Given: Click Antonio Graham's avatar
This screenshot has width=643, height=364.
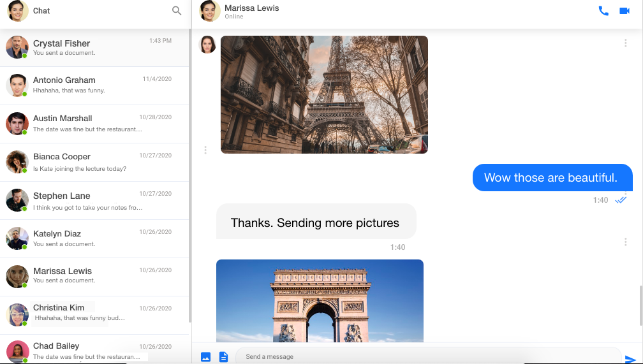Looking at the screenshot, I should point(17,85).
